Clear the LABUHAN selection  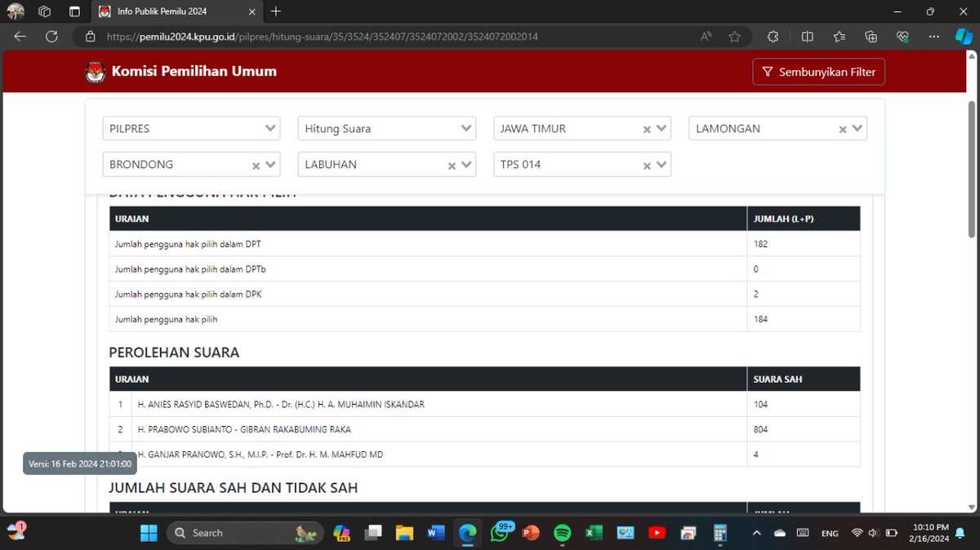452,166
